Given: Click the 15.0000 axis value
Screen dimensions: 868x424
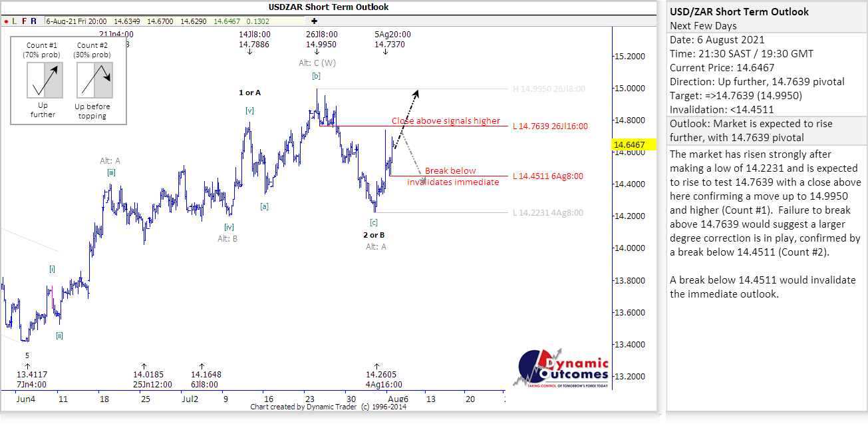Looking at the screenshot, I should coord(629,89).
